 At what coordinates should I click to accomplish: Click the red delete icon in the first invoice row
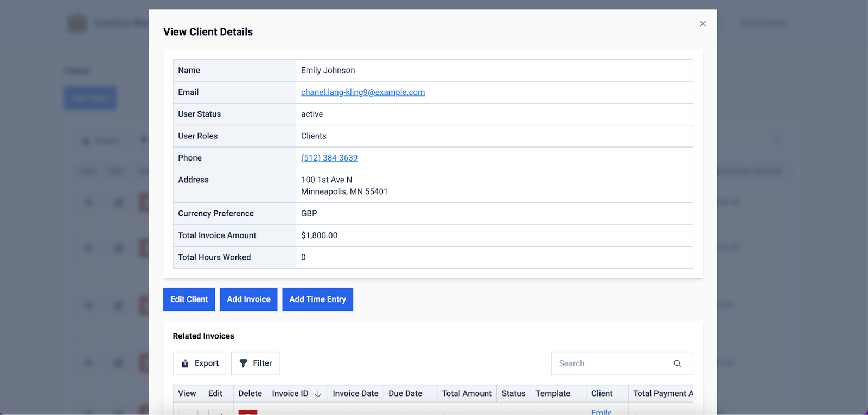248,412
